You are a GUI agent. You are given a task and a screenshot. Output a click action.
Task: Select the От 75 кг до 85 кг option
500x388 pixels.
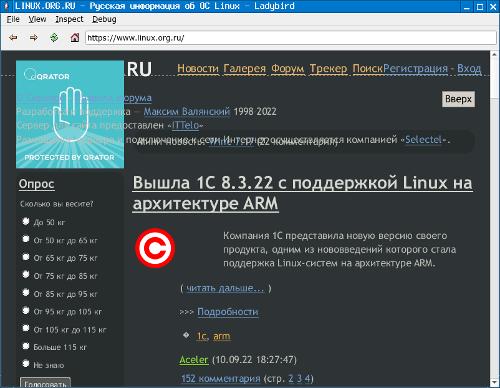point(26,275)
